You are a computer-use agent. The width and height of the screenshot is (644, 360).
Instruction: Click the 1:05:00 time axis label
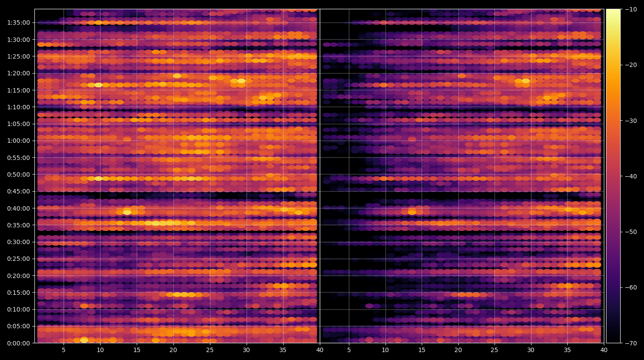(x=19, y=124)
